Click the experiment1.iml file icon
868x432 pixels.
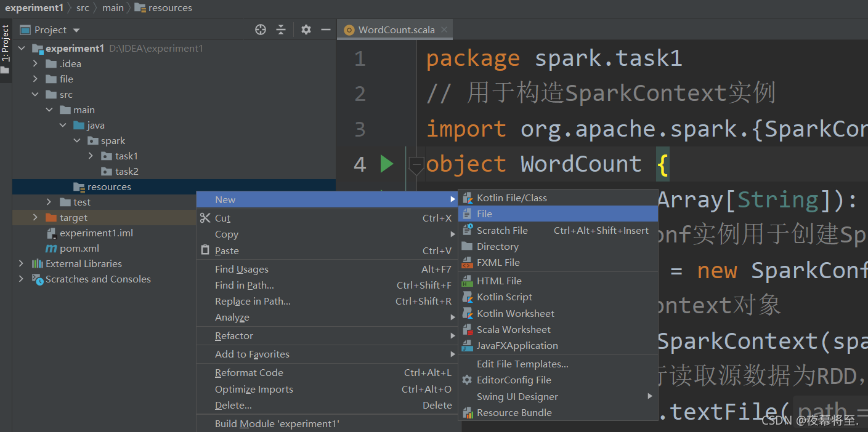[x=52, y=233]
